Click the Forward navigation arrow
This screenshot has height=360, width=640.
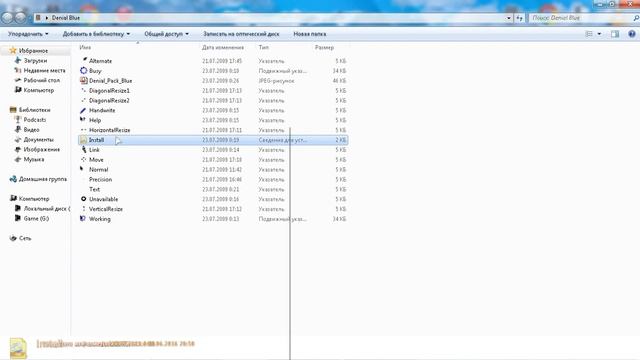(20, 18)
